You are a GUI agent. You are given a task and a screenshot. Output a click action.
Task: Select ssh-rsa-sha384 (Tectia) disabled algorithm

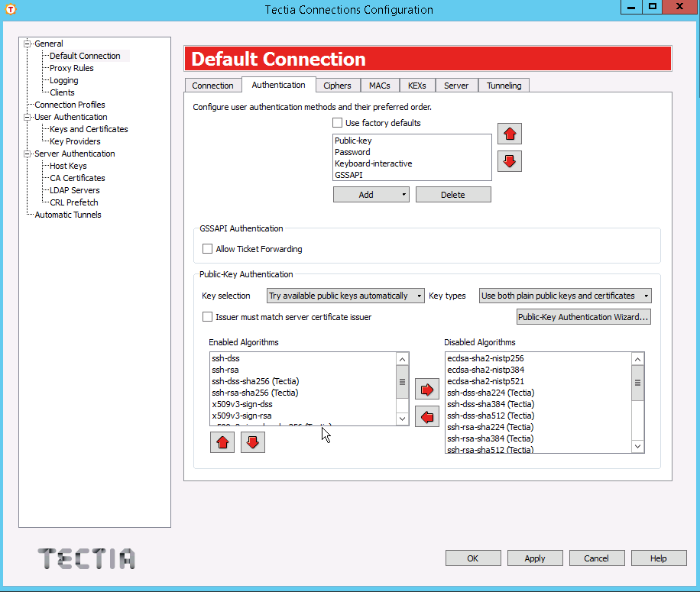pyautogui.click(x=539, y=438)
